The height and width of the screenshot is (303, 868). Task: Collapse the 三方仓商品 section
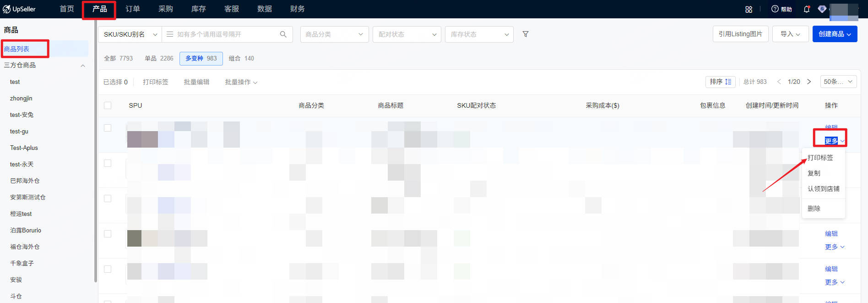pyautogui.click(x=83, y=66)
